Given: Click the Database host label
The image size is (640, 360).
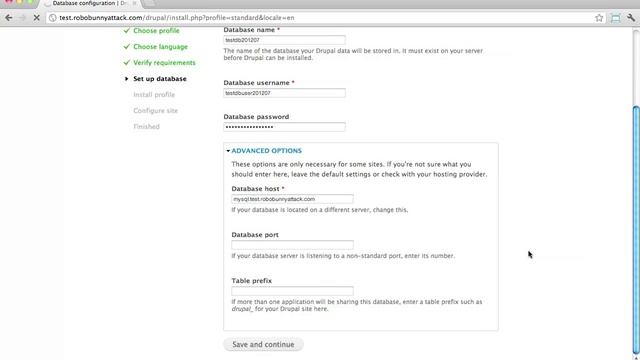Looking at the screenshot, I should coord(255,189).
